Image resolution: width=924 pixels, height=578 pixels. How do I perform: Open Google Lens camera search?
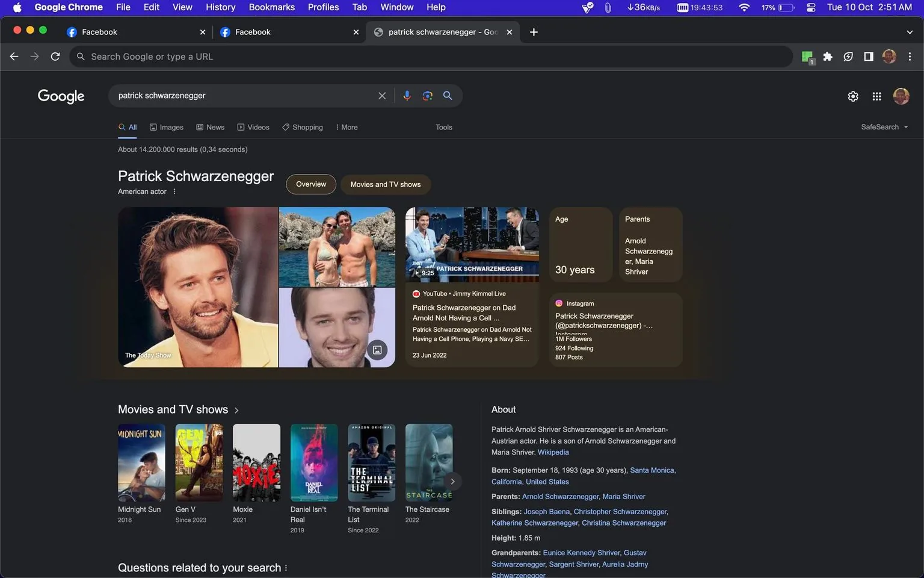click(x=427, y=95)
